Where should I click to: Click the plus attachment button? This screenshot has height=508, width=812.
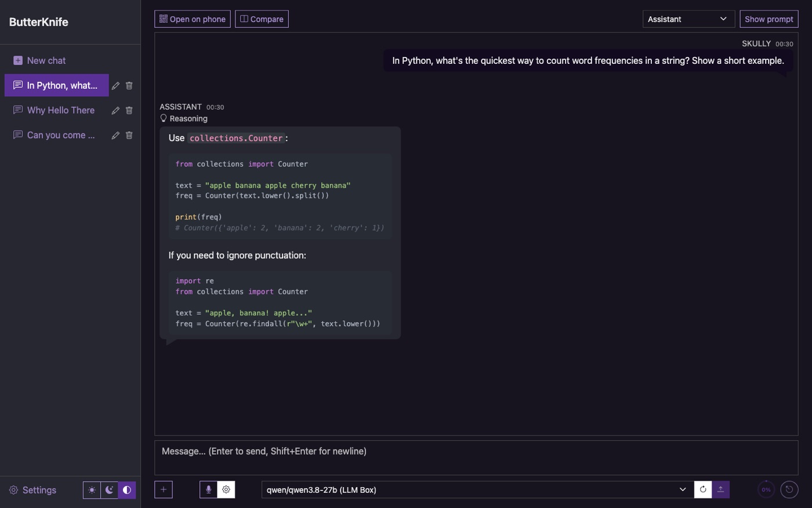164,489
